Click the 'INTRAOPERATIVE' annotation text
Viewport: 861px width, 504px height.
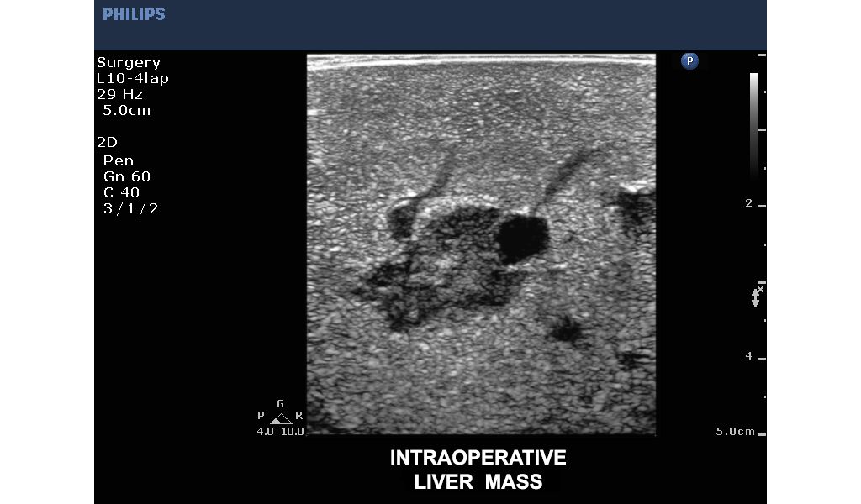478,458
